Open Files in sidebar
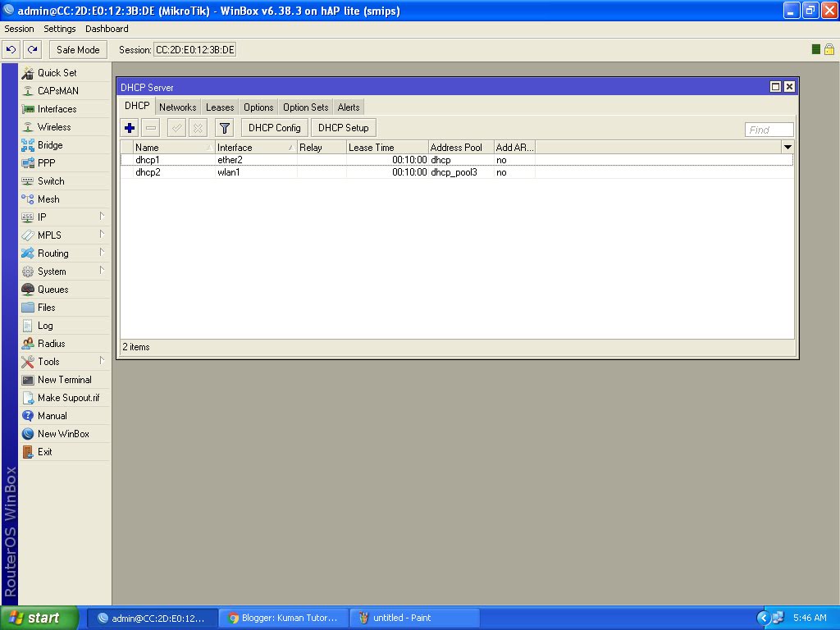This screenshot has height=630, width=840. coord(64,308)
